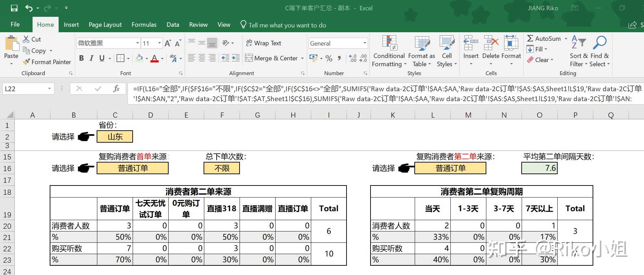Apply Comma Style
This screenshot has height=275, width=644.
(339, 58)
